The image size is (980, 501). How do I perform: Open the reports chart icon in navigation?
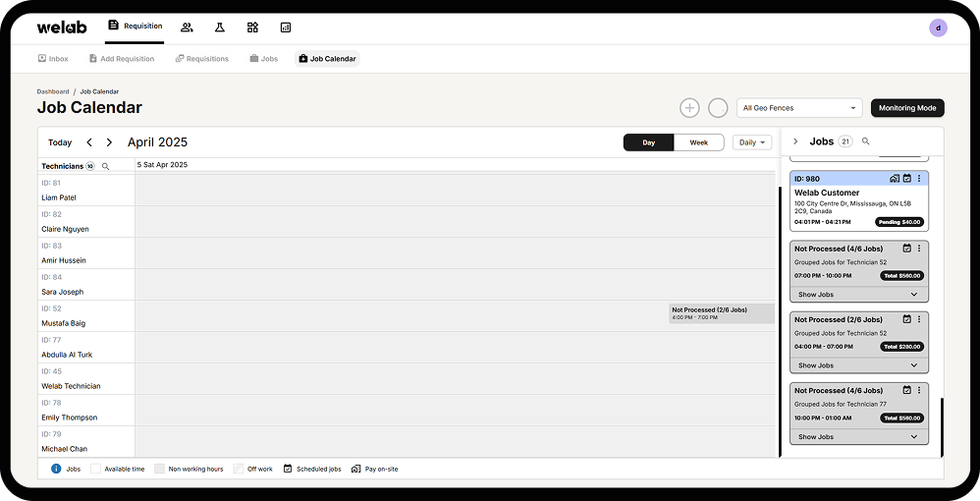pos(286,28)
